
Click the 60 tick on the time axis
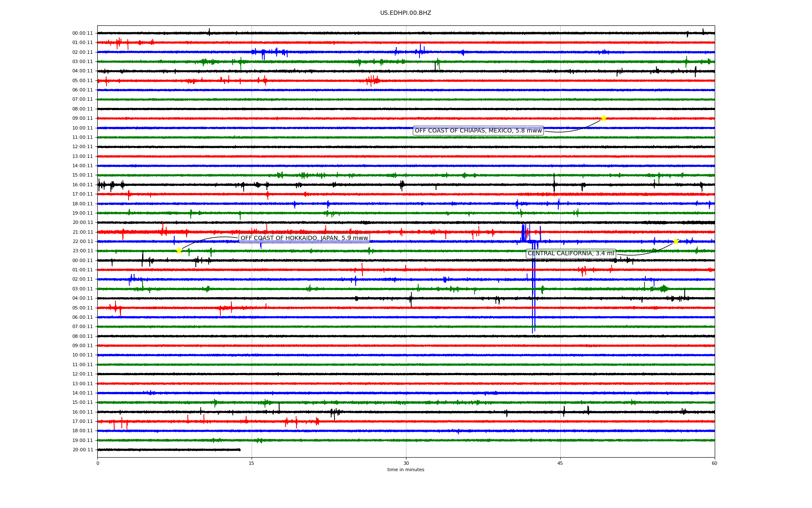click(x=714, y=463)
